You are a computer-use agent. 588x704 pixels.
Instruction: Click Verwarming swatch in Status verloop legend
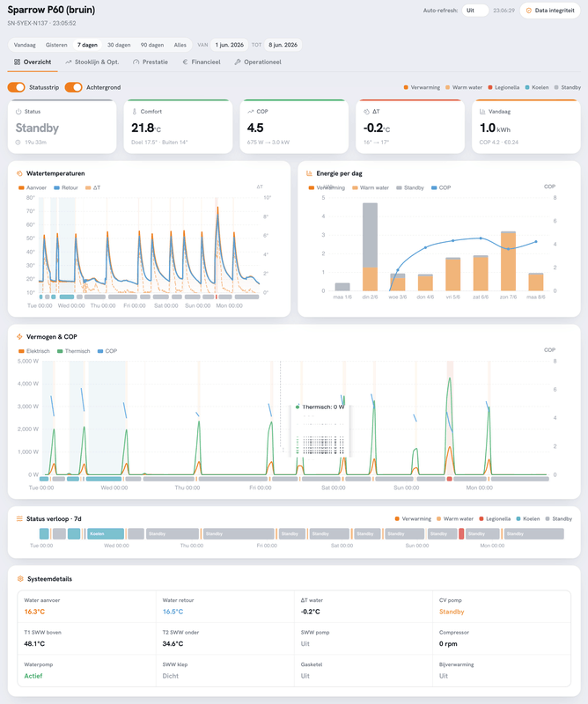click(x=397, y=519)
